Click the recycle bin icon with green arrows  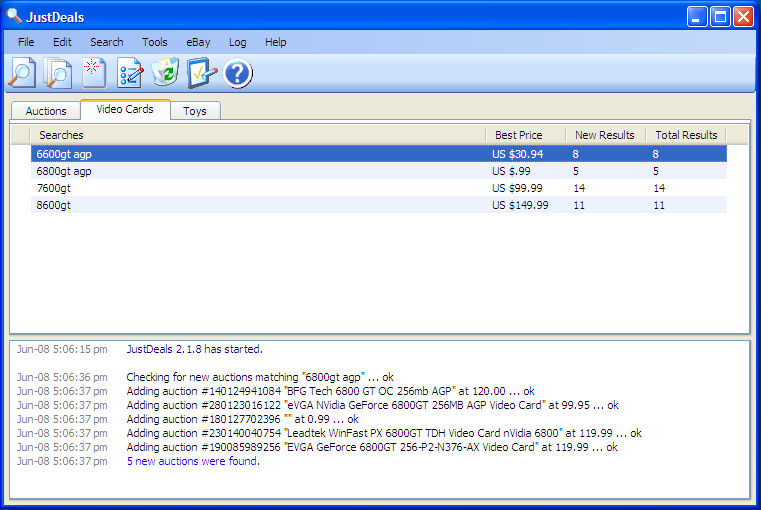tap(165, 73)
